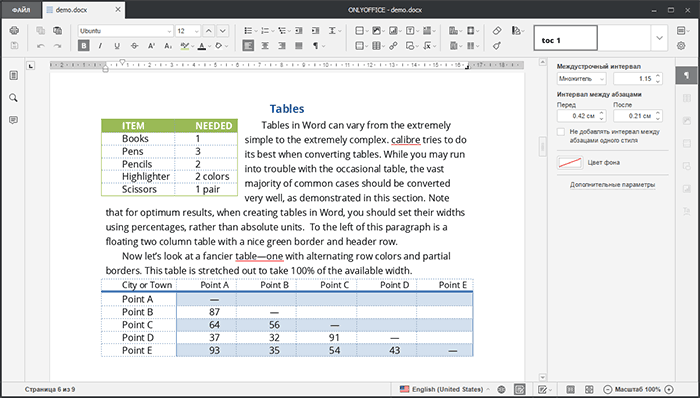Fit to width in the status bar

click(589, 390)
